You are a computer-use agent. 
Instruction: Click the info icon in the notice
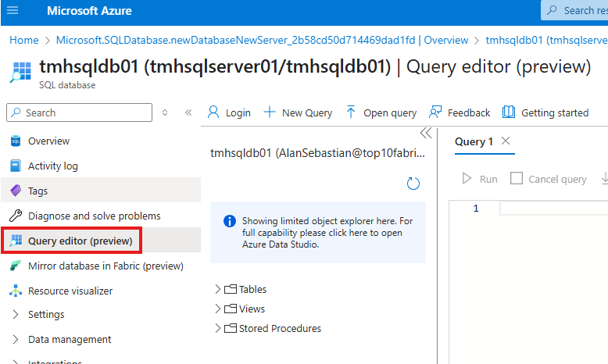tap(230, 221)
